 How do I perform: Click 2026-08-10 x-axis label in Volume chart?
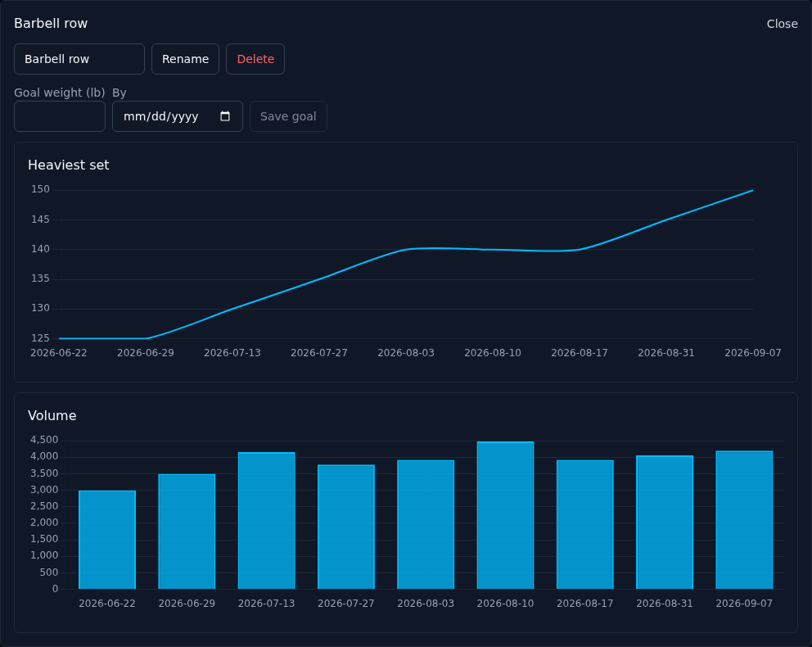[505, 604]
